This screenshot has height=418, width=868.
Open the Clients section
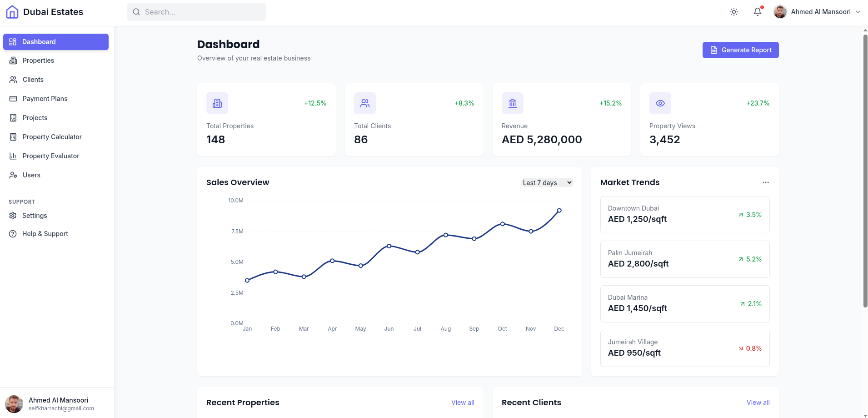click(56, 80)
